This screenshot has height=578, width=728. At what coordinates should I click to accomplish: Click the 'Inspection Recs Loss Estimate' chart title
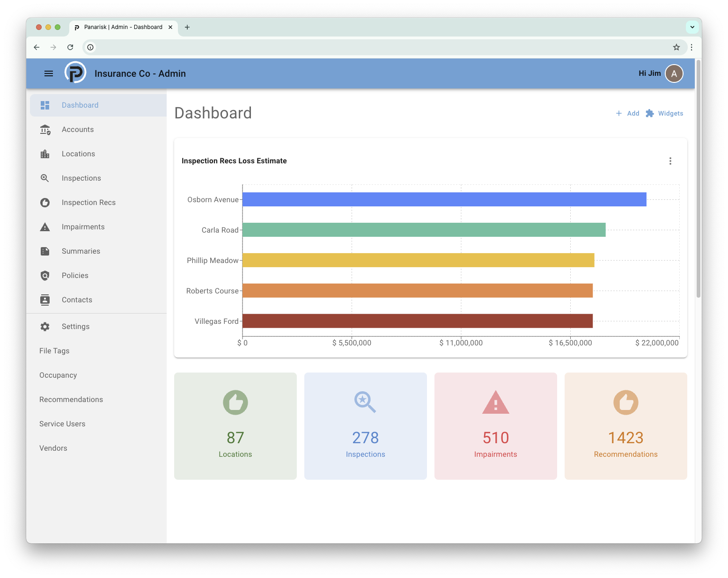tap(234, 161)
